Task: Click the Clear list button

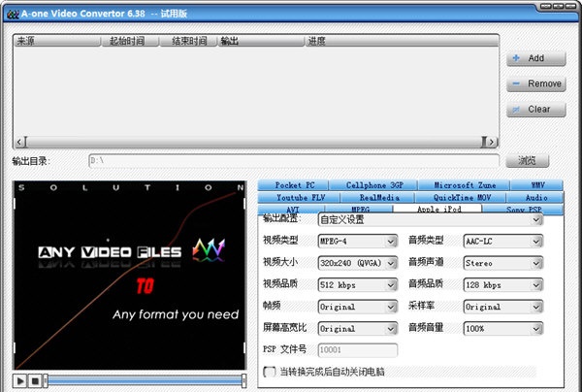Action: [x=536, y=110]
